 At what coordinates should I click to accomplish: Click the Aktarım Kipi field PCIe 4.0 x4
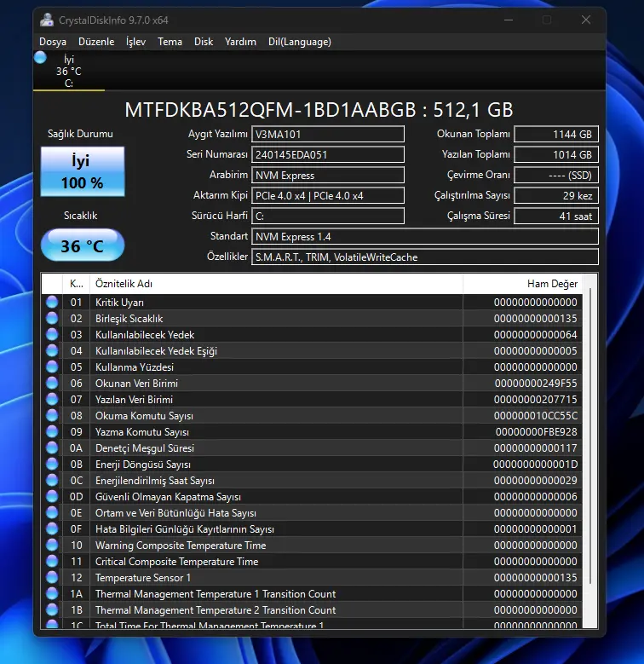(x=328, y=196)
